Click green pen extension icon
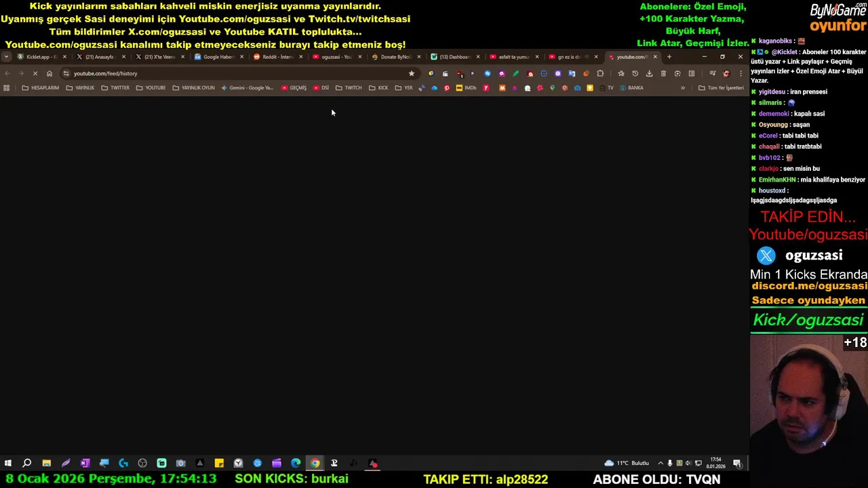Viewport: 868px width, 488px height. pyautogui.click(x=515, y=73)
